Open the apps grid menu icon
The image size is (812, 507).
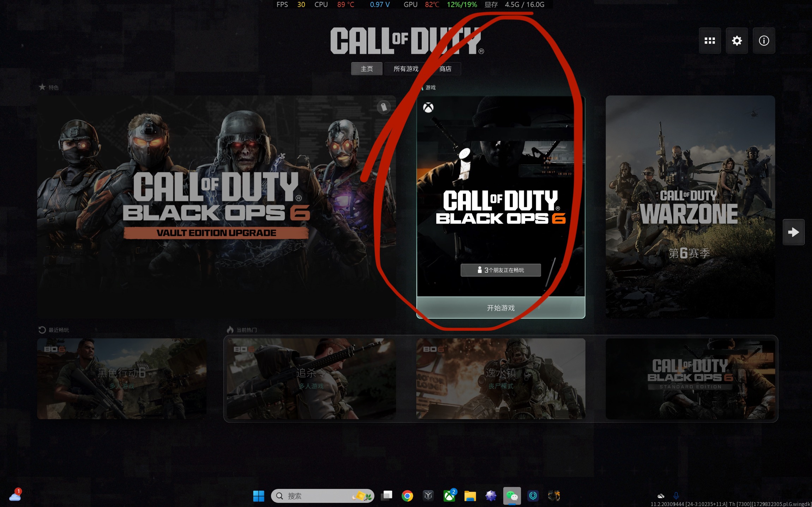710,41
